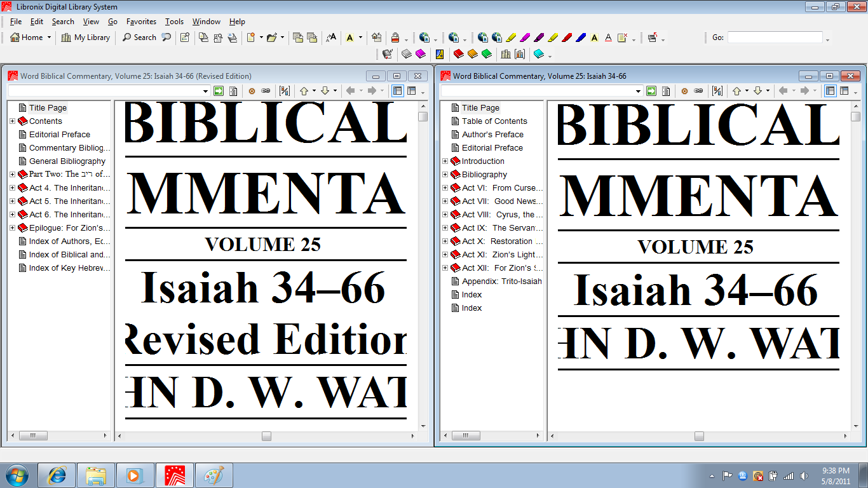Select Index of Authors entry in left tree
The width and height of the screenshot is (868, 488).
69,241
